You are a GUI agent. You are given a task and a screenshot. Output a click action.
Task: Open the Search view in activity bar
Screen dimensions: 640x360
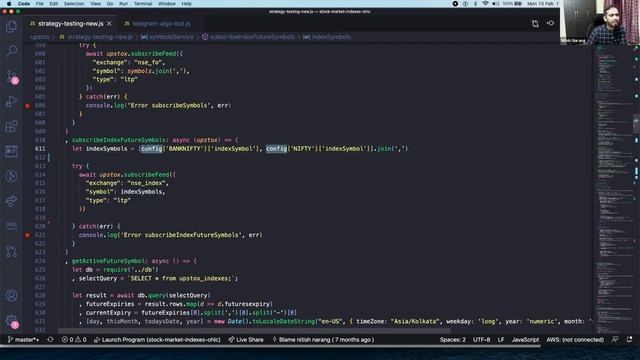coord(11,51)
